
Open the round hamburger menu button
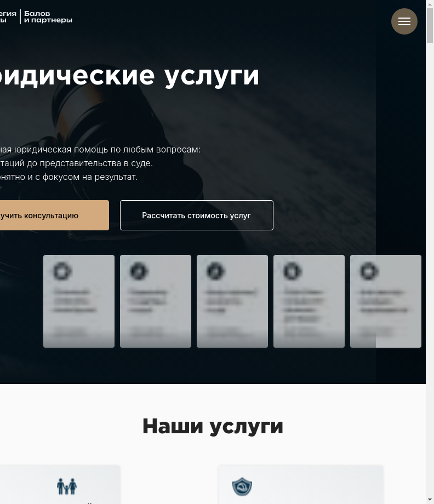(404, 21)
